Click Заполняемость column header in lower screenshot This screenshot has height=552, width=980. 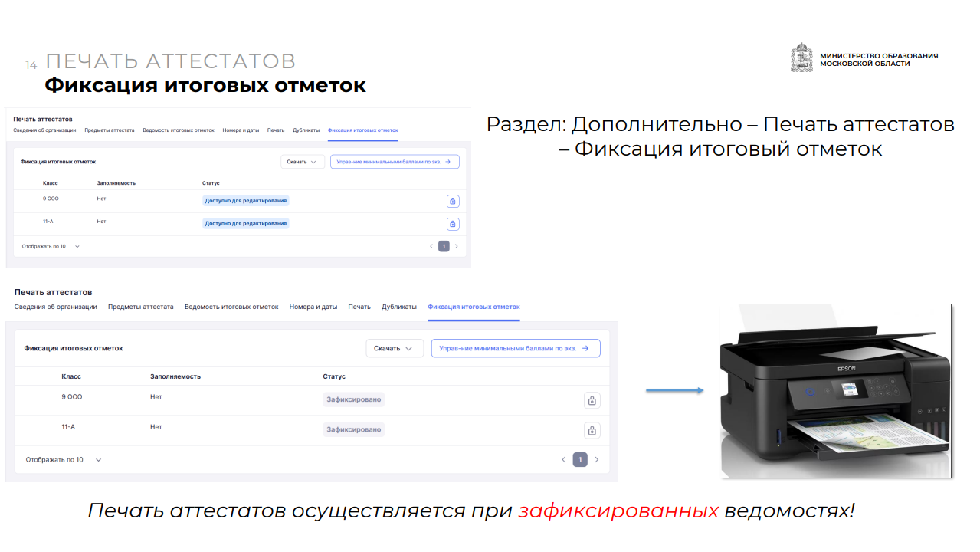[x=175, y=377]
